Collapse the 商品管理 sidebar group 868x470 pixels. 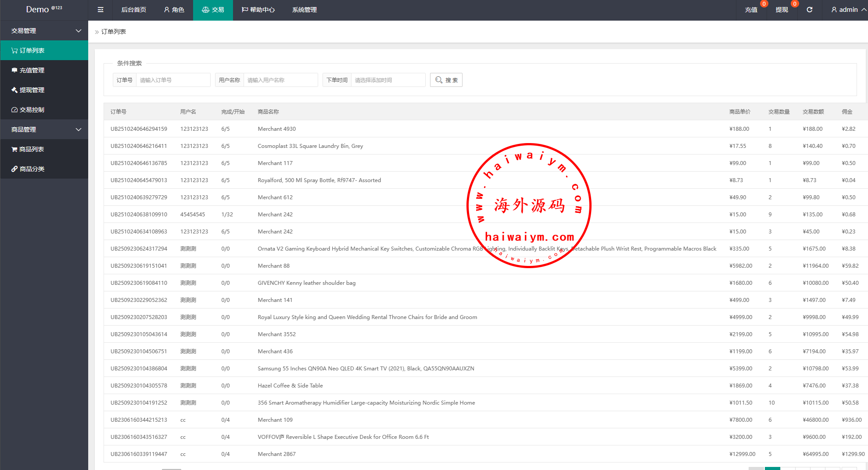point(44,129)
